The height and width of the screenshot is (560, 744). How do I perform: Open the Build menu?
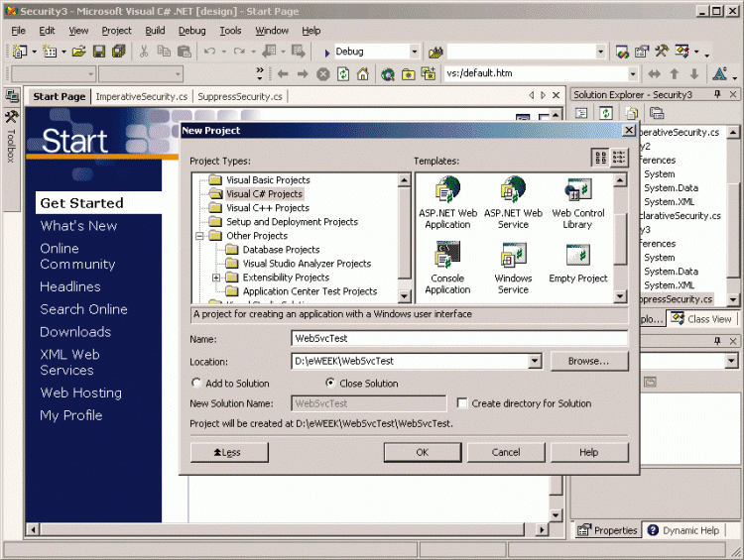[155, 31]
